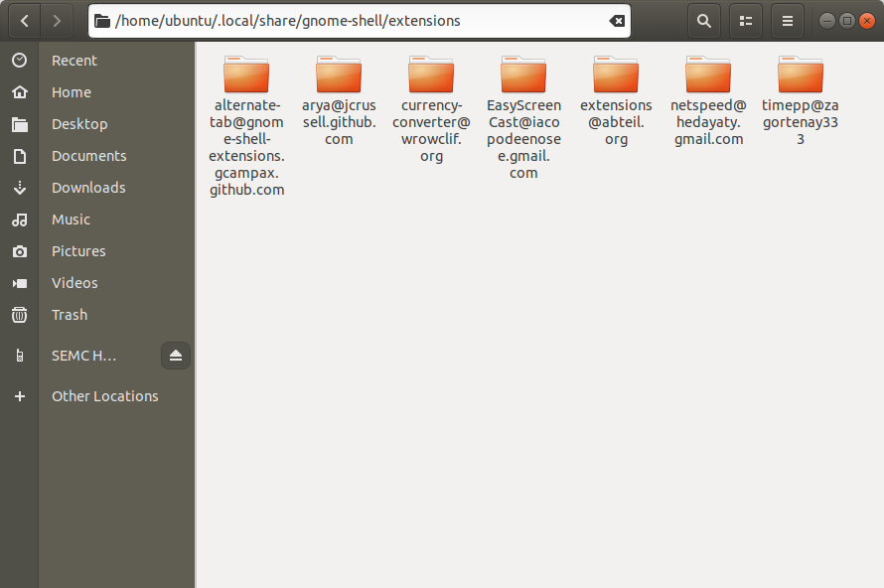Navigate forward using the right arrow
Screen dimensions: 884x588
[x=58, y=20]
